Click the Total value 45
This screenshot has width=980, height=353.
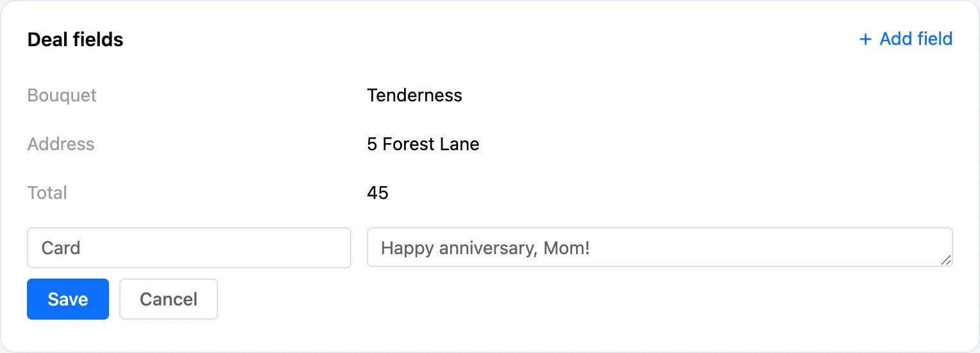coord(378,193)
